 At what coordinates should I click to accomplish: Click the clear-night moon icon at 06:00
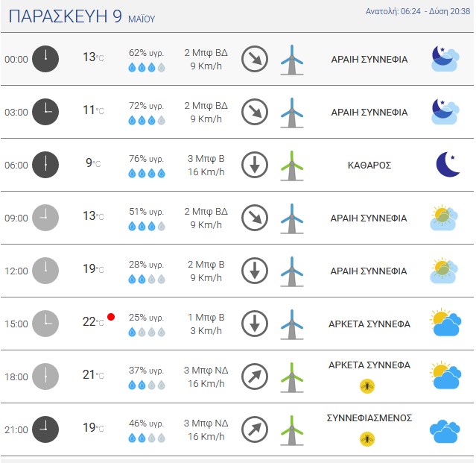(x=448, y=164)
